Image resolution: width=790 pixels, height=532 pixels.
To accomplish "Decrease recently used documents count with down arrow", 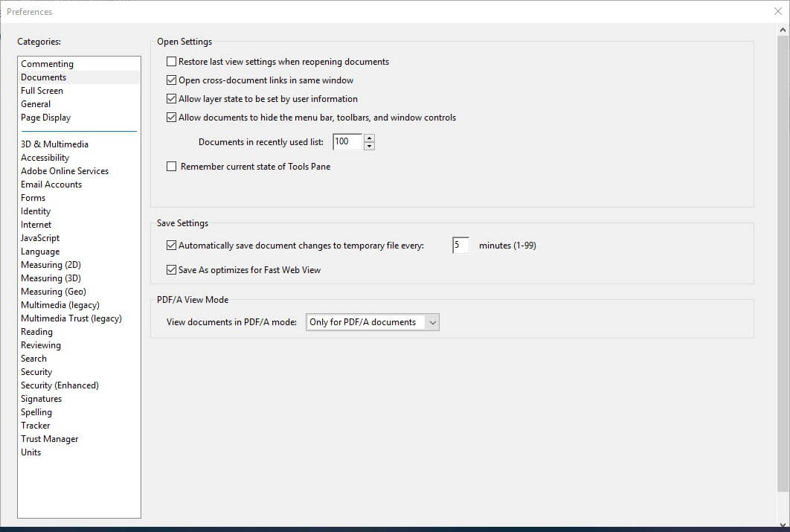I will (x=369, y=146).
